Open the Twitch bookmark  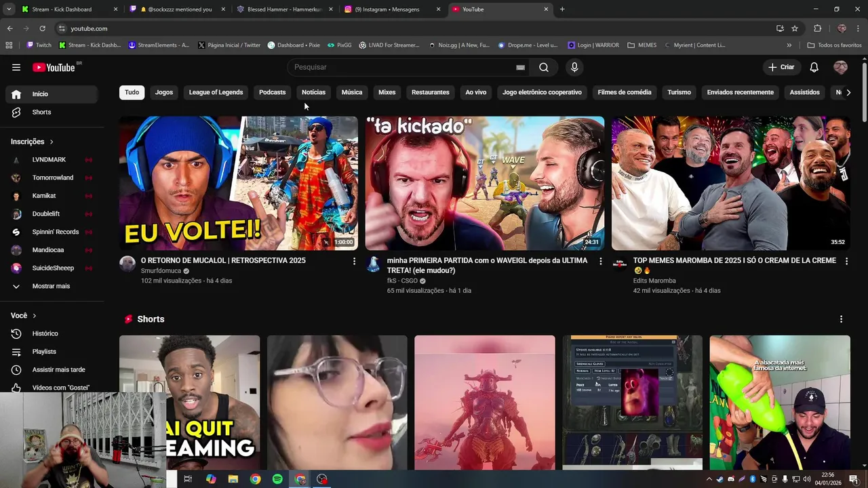coord(39,45)
